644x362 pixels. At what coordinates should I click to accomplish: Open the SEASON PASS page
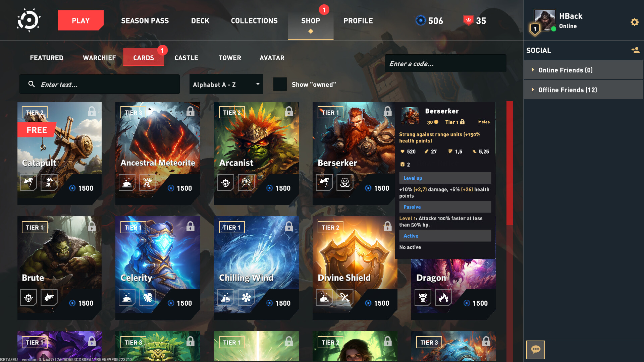point(145,21)
